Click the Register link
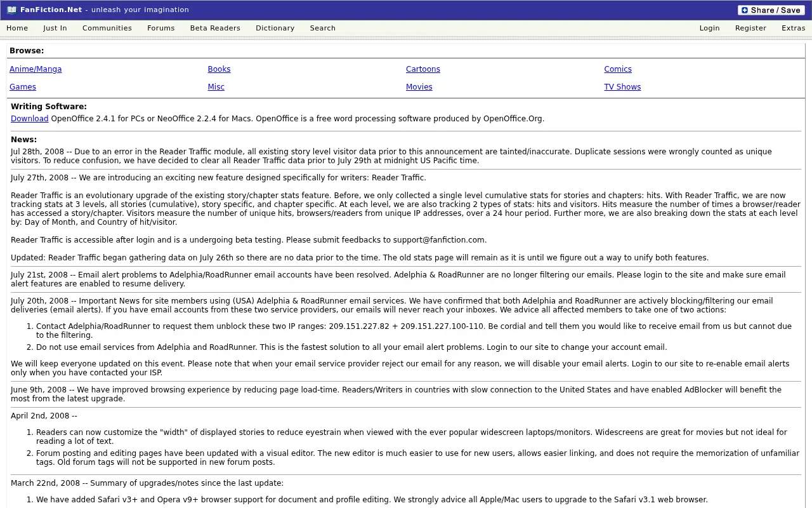The height and width of the screenshot is (508, 812). coord(750,28)
